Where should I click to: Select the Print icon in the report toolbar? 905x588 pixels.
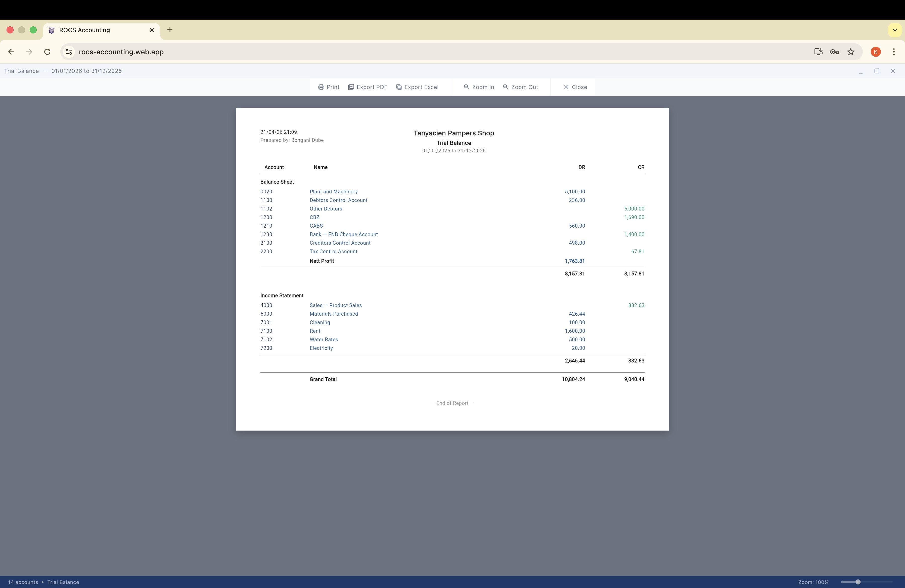coord(321,87)
